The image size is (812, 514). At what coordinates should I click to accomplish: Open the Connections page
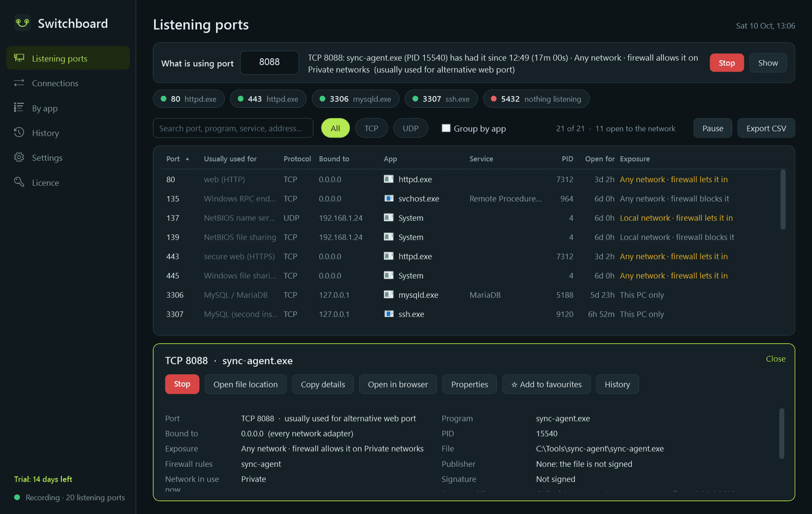pyautogui.click(x=68, y=83)
